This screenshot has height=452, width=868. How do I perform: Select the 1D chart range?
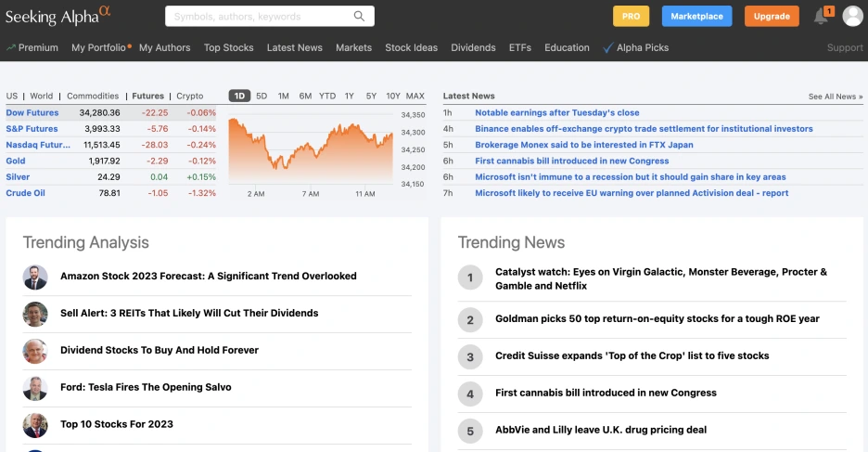click(239, 96)
